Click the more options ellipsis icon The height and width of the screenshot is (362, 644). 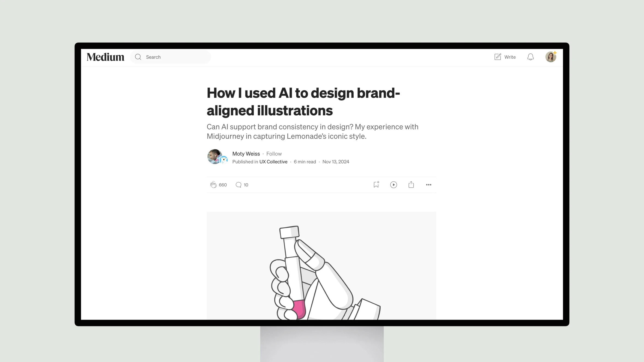(x=429, y=184)
